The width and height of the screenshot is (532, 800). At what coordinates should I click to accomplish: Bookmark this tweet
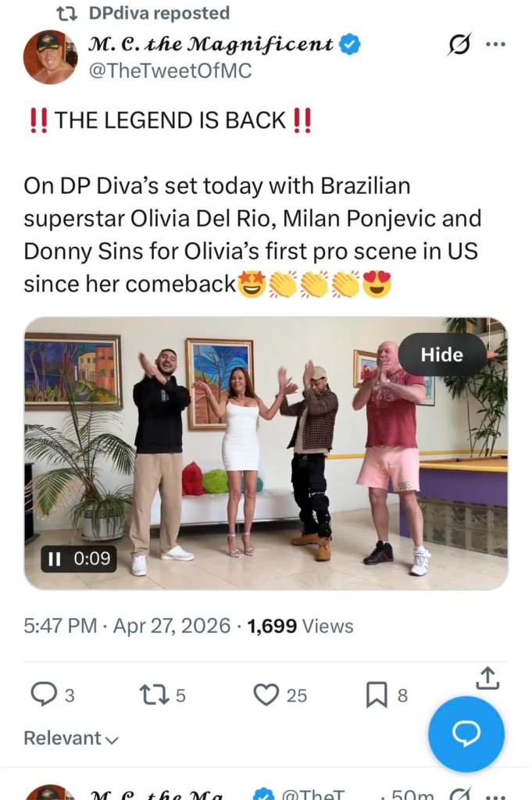click(377, 694)
